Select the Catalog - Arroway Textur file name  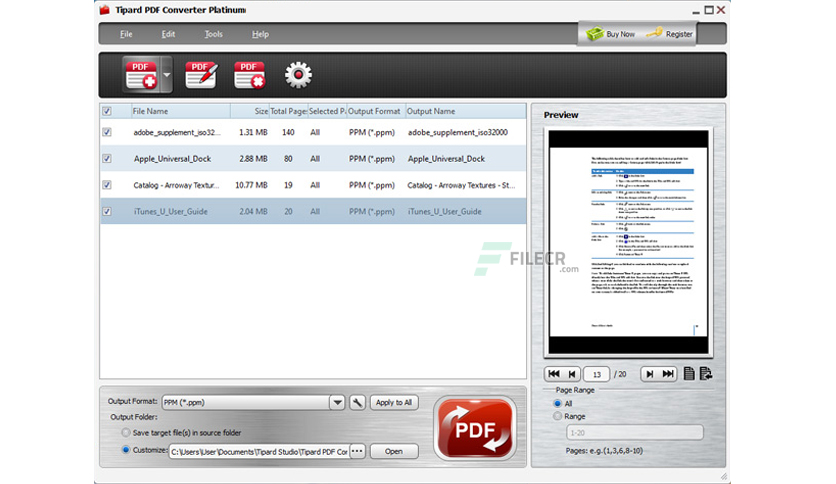(176, 185)
